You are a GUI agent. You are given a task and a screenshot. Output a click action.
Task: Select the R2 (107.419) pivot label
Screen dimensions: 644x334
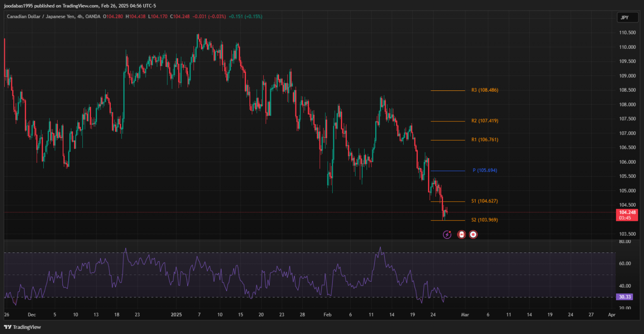485,121
